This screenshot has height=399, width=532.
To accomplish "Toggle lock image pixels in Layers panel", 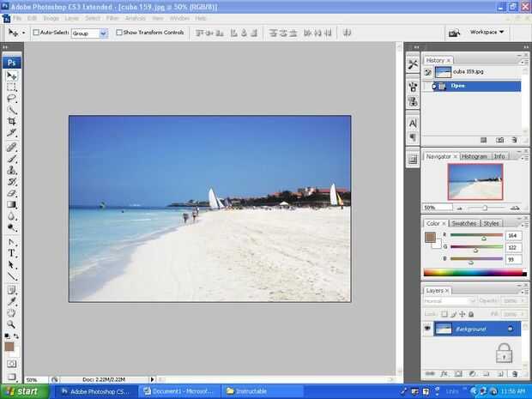I will 454,314.
